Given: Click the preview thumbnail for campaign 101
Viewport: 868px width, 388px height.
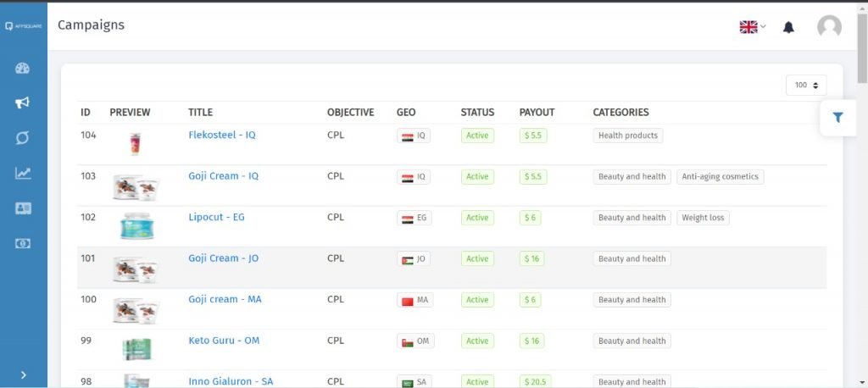Looking at the screenshot, I should pos(136,269).
